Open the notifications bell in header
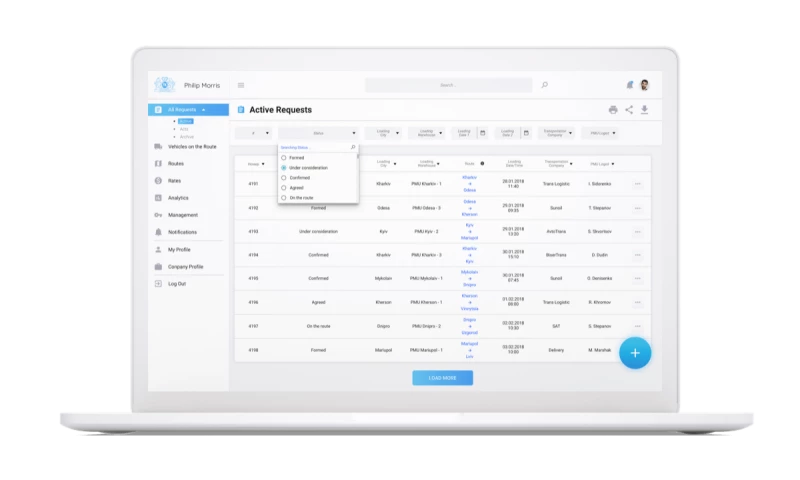The width and height of the screenshot is (800, 480). pos(630,85)
